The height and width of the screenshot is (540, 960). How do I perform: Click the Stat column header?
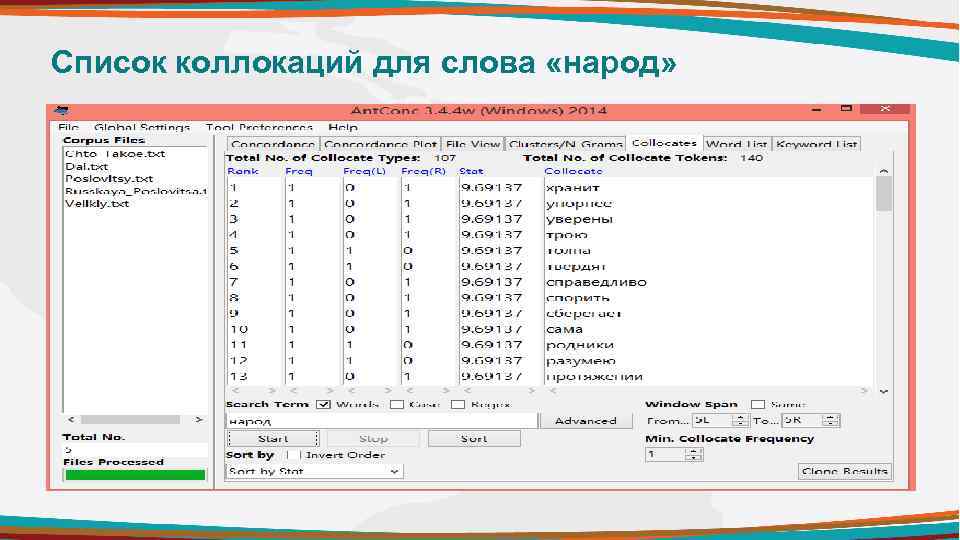coord(471,171)
